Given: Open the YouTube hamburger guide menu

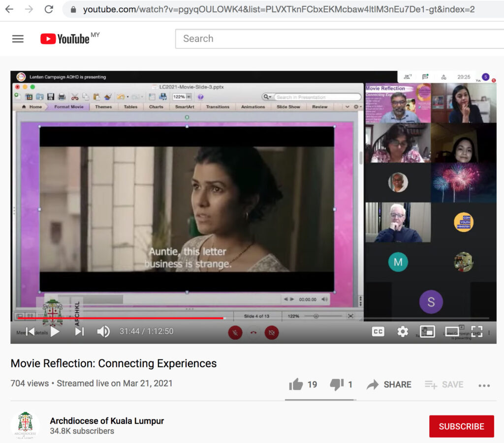Looking at the screenshot, I should [18, 39].
